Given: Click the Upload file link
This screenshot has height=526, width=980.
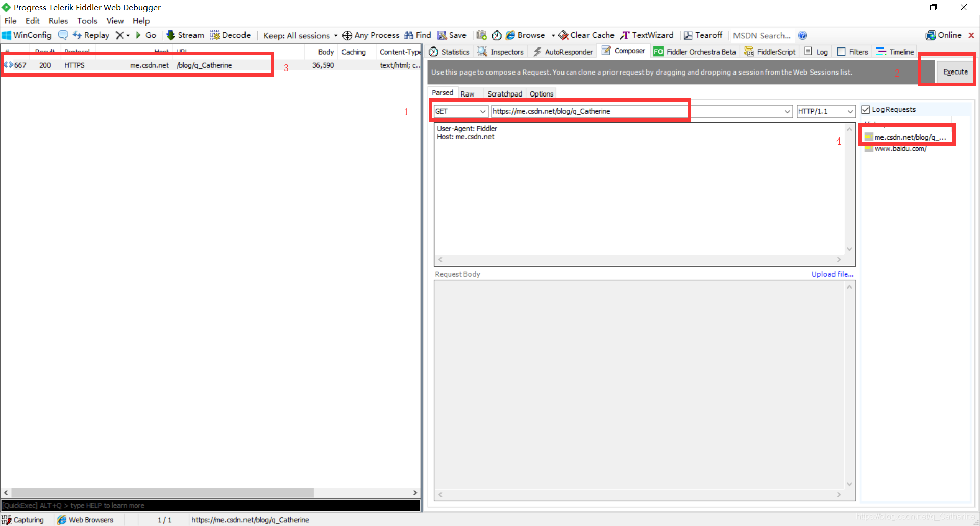Looking at the screenshot, I should click(x=832, y=274).
